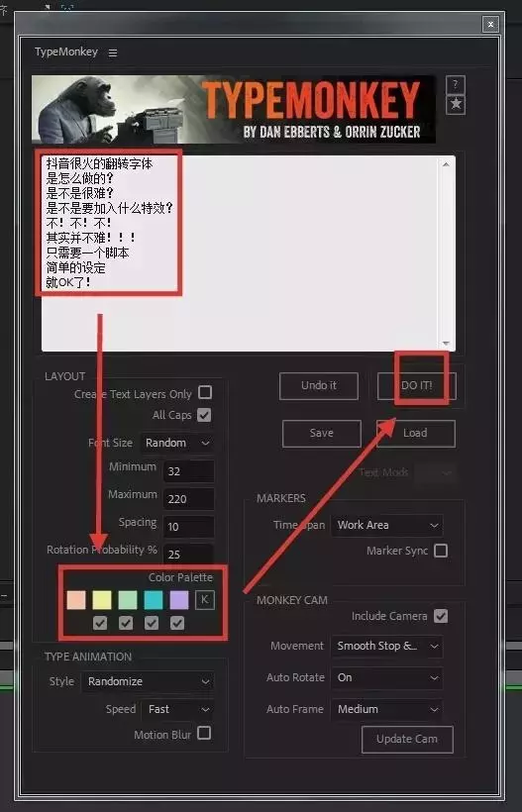Click the Save button
The width and height of the screenshot is (522, 812).
click(x=322, y=434)
